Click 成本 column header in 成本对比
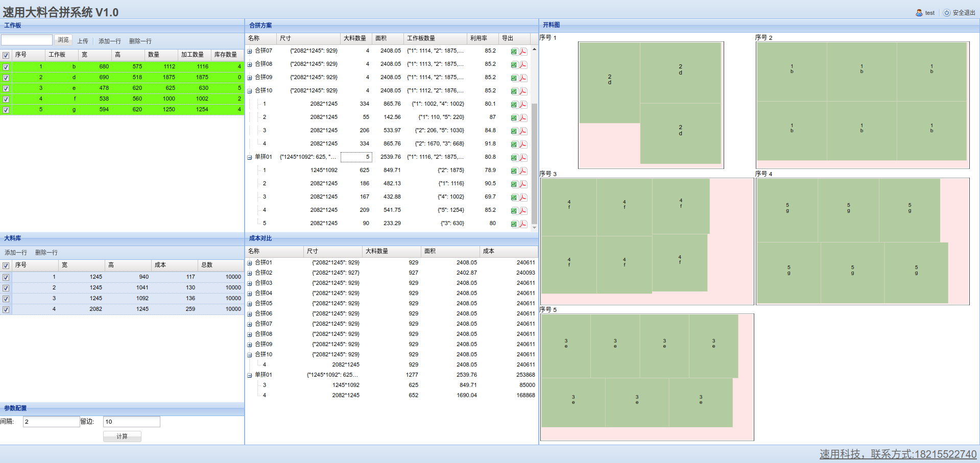The image size is (980, 463). [509, 251]
